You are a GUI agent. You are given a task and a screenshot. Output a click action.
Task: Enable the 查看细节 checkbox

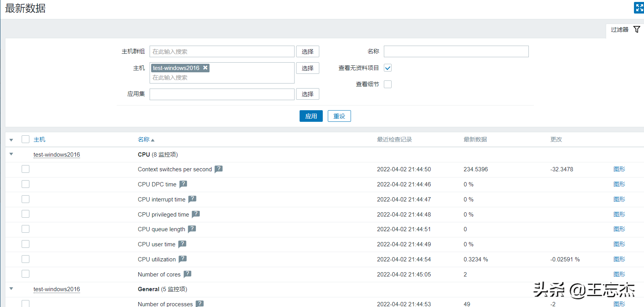point(388,84)
